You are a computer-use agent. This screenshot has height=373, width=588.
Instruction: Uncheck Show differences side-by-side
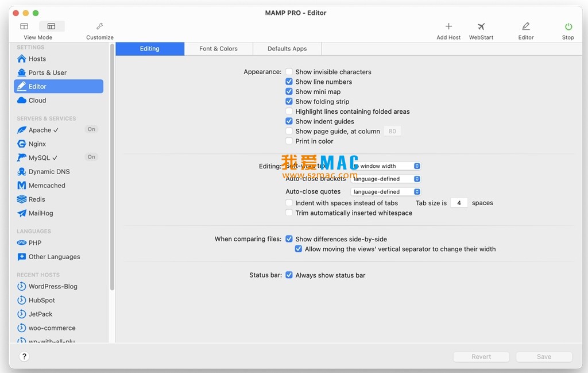pos(289,239)
